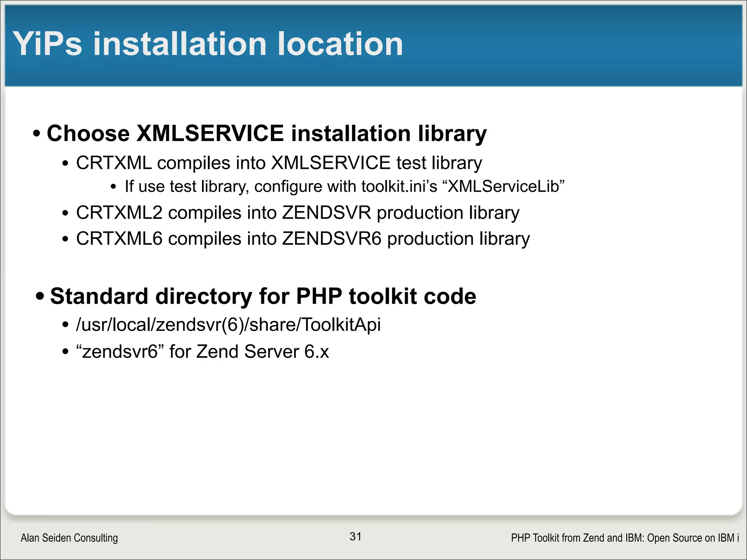Click footer 'PHP Toolkit from Zend and IBM' text

[625, 538]
